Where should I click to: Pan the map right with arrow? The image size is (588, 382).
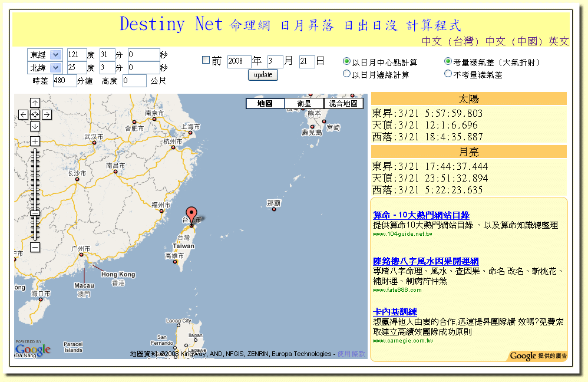47,114
